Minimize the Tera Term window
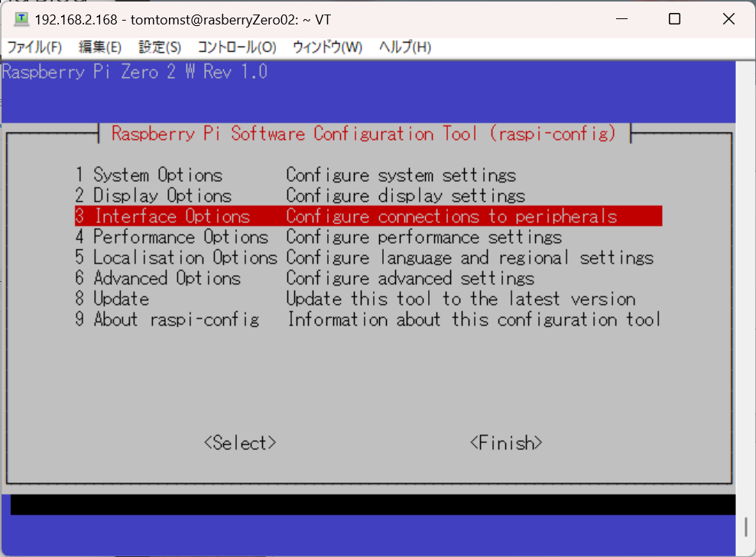Viewport: 756px width, 557px height. [622, 19]
